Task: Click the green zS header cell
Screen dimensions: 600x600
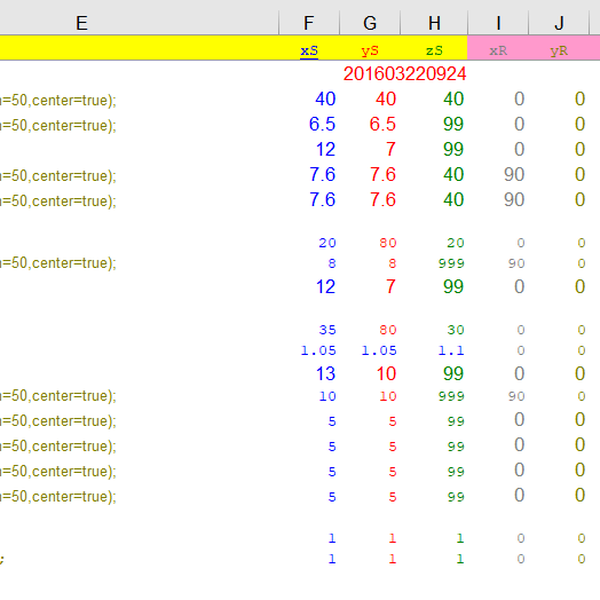Action: (433, 49)
